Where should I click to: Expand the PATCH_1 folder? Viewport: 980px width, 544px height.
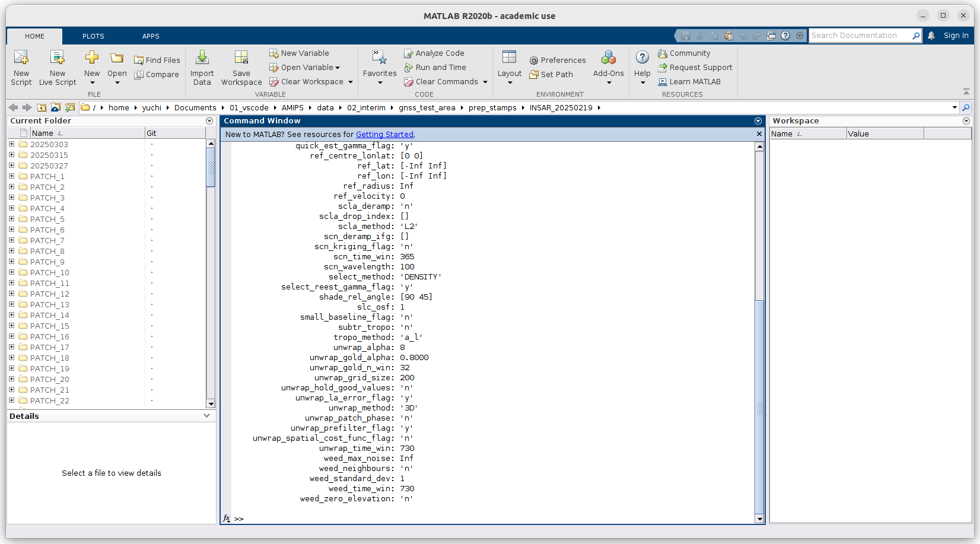pyautogui.click(x=11, y=176)
